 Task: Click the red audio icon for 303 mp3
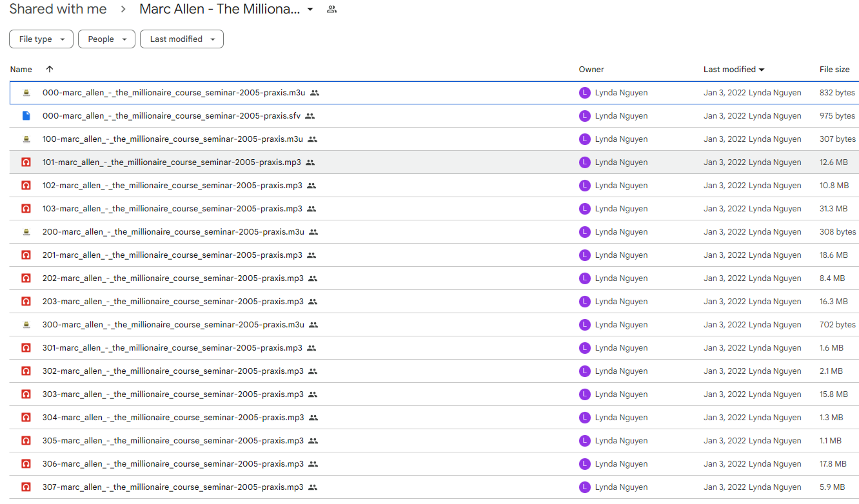point(26,394)
